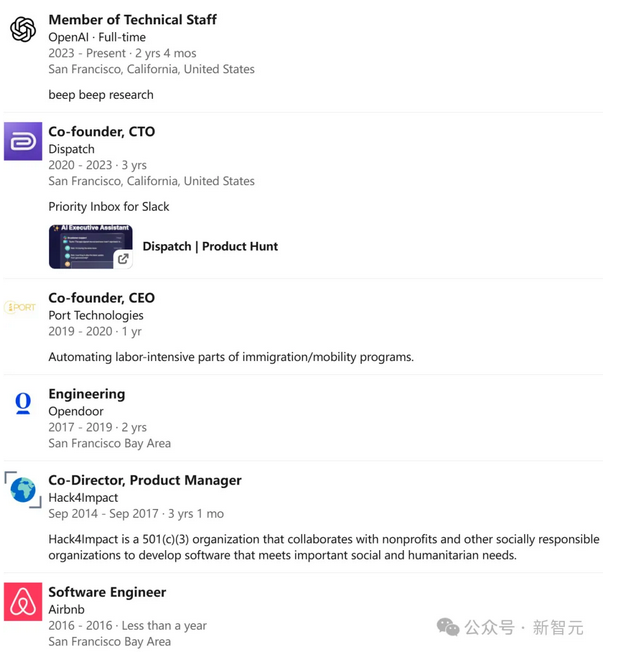634x664 pixels.
Task: Click the Port Technologies logo
Action: (x=20, y=307)
